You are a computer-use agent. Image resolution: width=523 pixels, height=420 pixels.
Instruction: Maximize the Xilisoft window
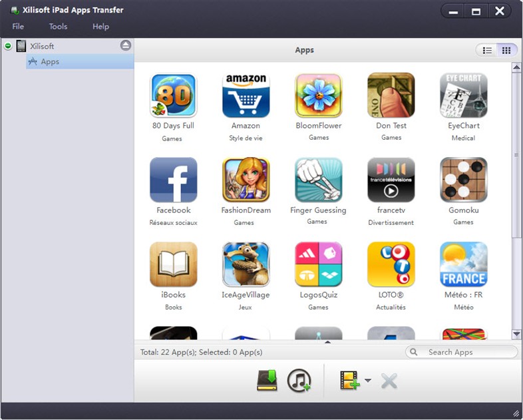(476, 11)
